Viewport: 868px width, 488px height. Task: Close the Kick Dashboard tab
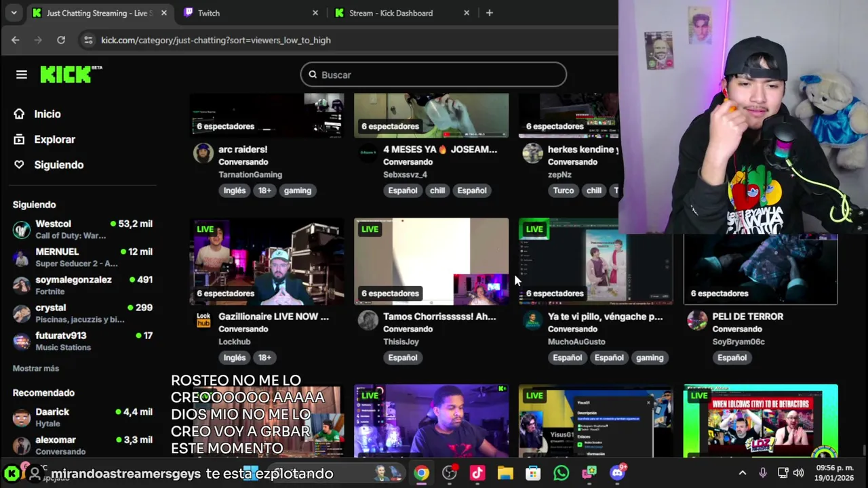(x=467, y=13)
